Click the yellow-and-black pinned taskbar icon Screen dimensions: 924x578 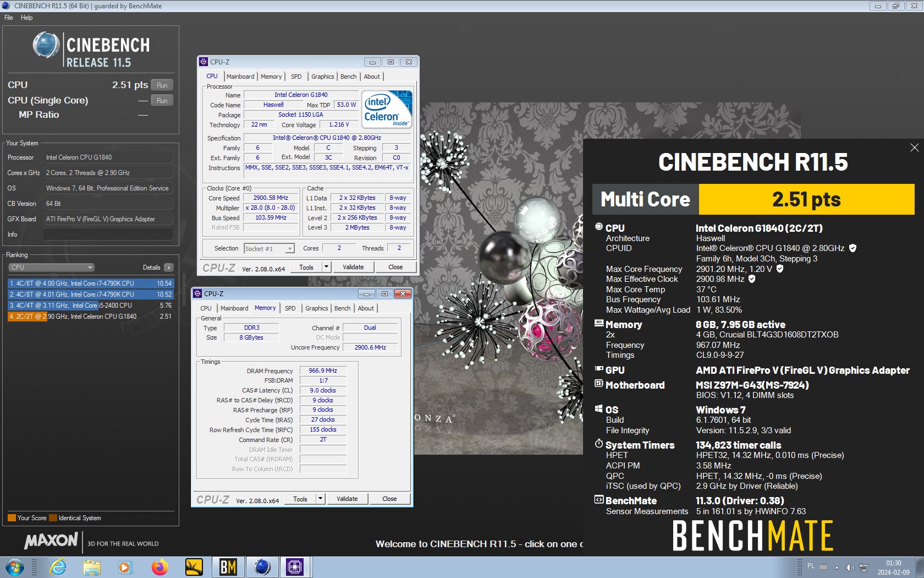[x=194, y=567]
